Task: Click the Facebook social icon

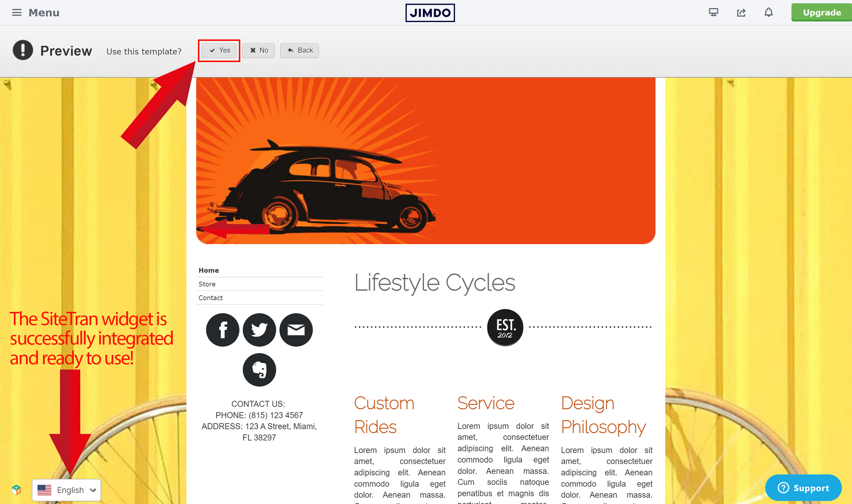Action: (223, 329)
